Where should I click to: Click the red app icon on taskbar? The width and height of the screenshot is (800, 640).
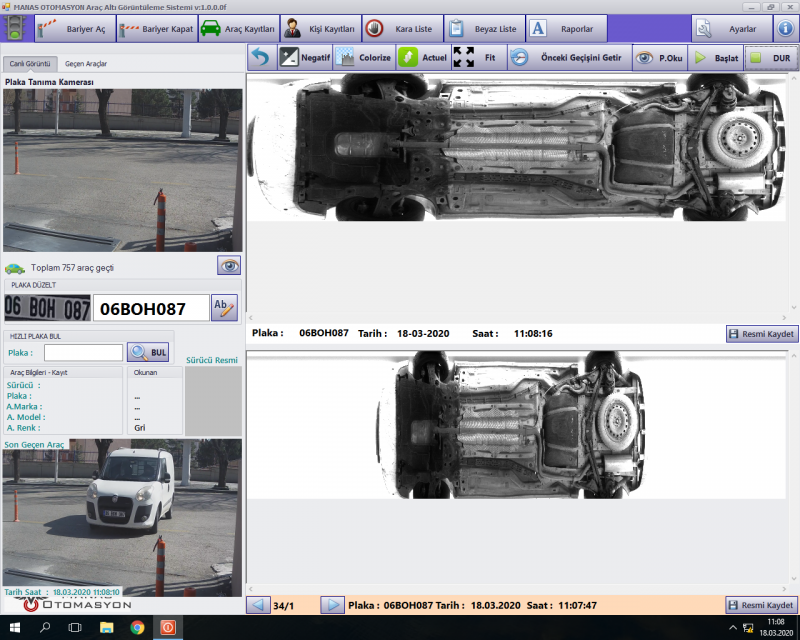click(168, 628)
